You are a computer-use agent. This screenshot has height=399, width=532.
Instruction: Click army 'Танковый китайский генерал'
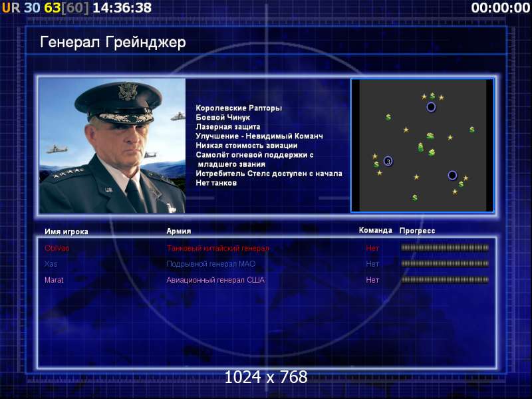(217, 248)
